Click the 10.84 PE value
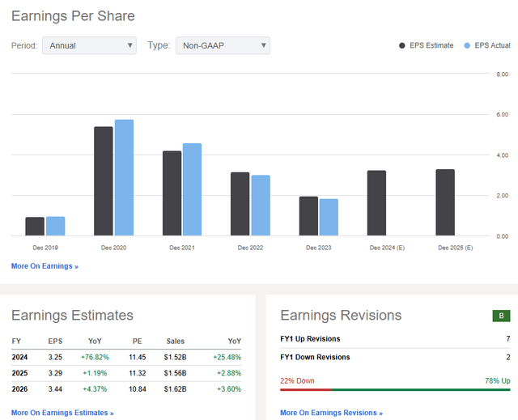This screenshot has height=420, width=518. click(138, 389)
